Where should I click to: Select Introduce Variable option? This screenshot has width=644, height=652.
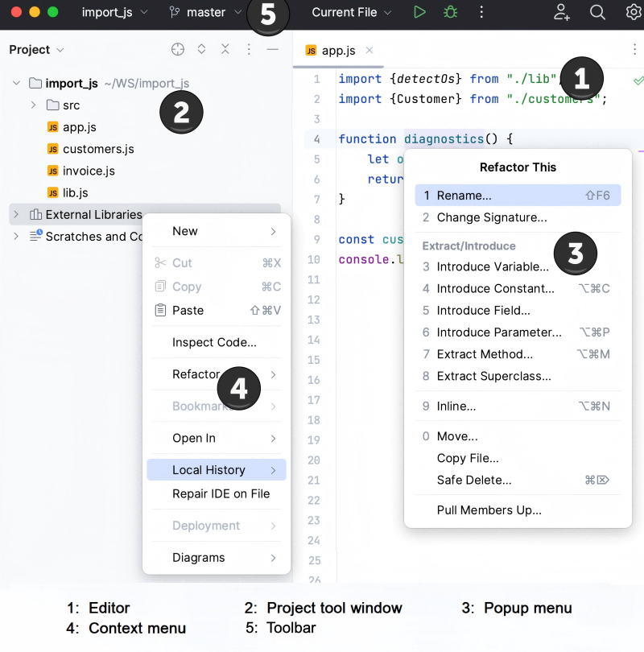click(518, 266)
